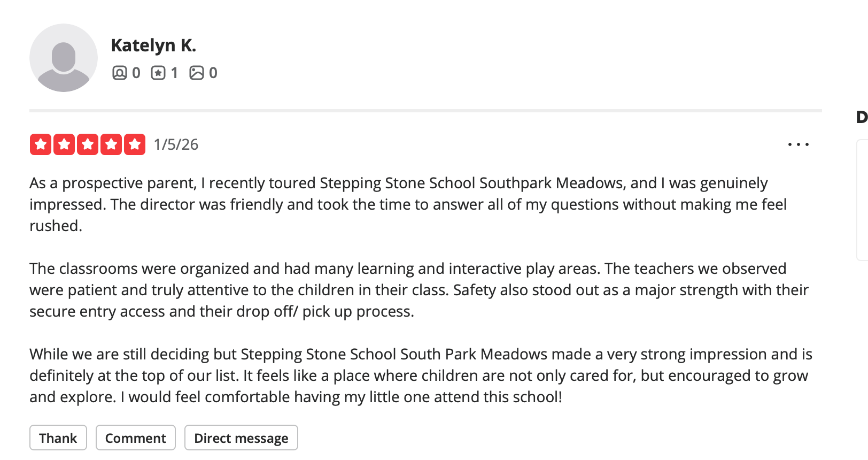Click the third red rating star
The width and height of the screenshot is (868, 460).
(x=88, y=144)
